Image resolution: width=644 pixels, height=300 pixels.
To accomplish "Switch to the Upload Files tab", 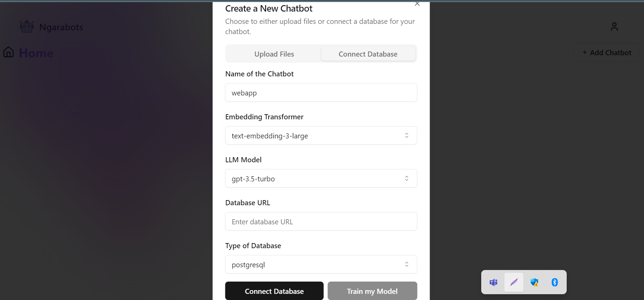I will [274, 54].
